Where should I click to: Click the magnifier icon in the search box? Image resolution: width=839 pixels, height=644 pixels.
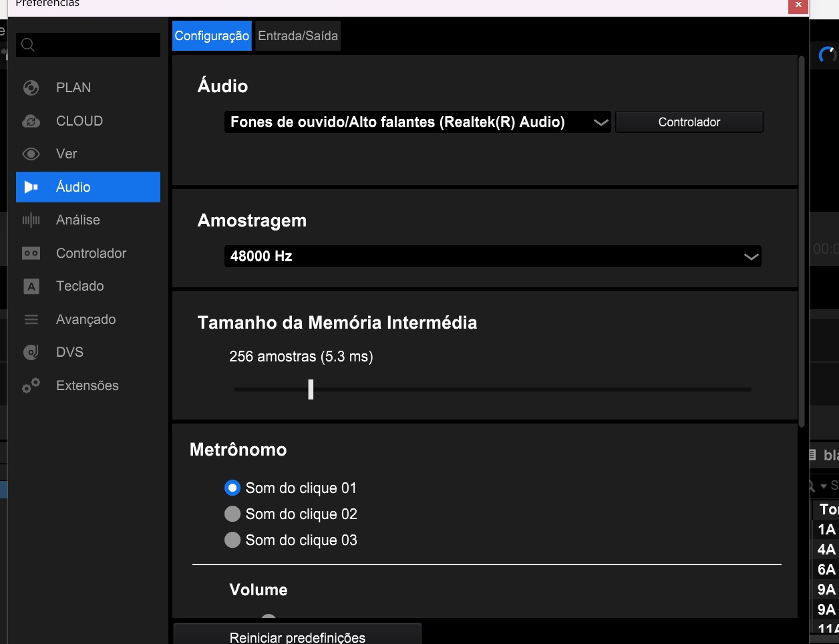point(27,45)
